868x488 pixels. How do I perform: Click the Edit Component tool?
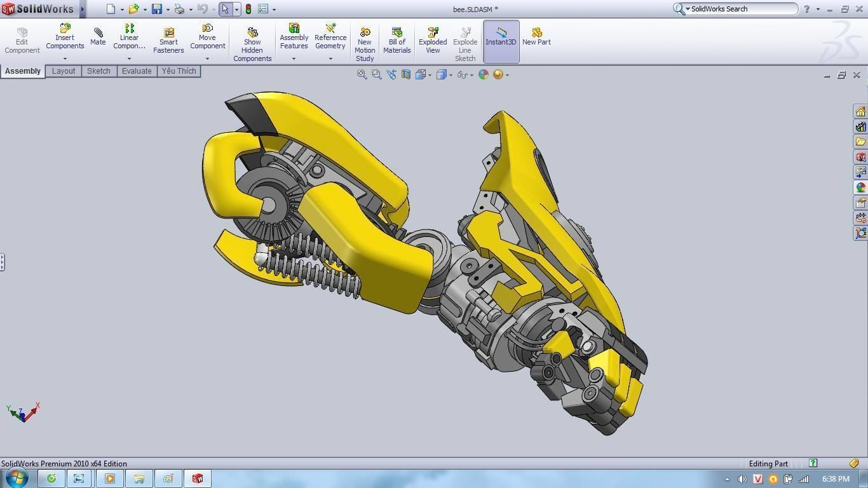click(x=22, y=41)
